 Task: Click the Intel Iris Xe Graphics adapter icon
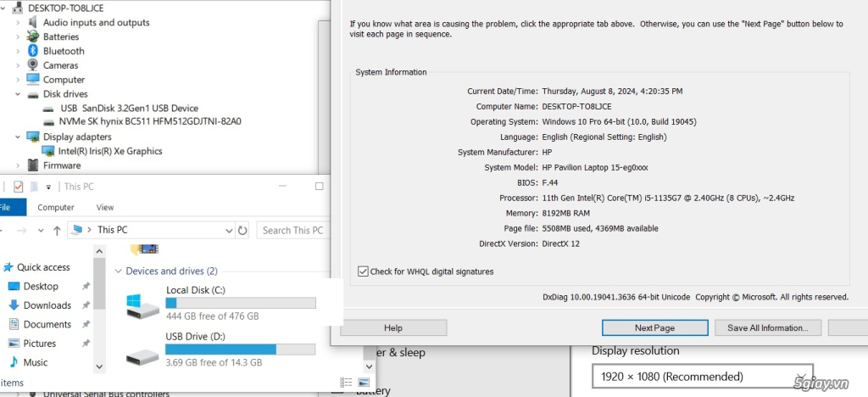pyautogui.click(x=48, y=151)
